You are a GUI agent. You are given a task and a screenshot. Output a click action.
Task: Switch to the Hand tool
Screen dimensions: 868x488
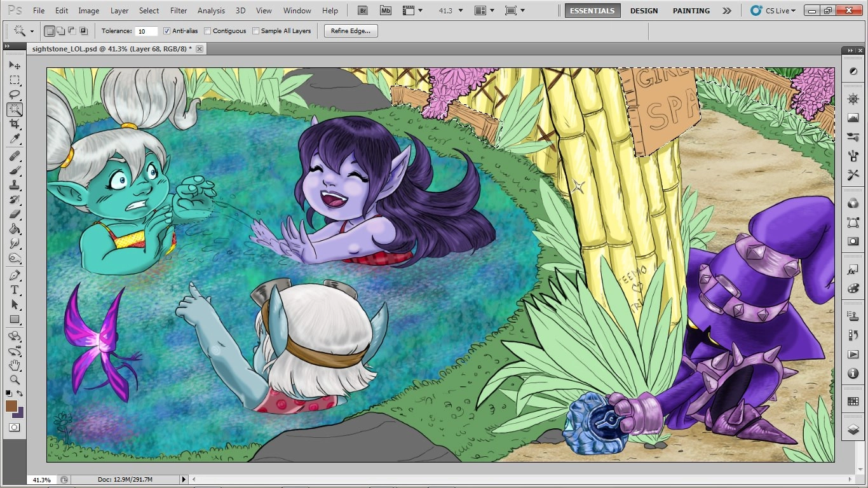(15, 365)
